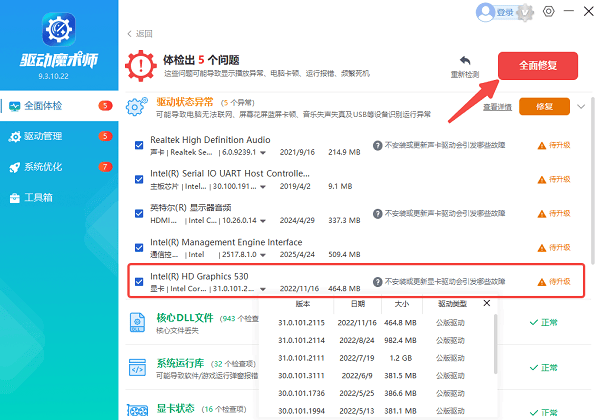The image size is (600, 420).
Task: Close the version list popup
Action: tap(487, 303)
